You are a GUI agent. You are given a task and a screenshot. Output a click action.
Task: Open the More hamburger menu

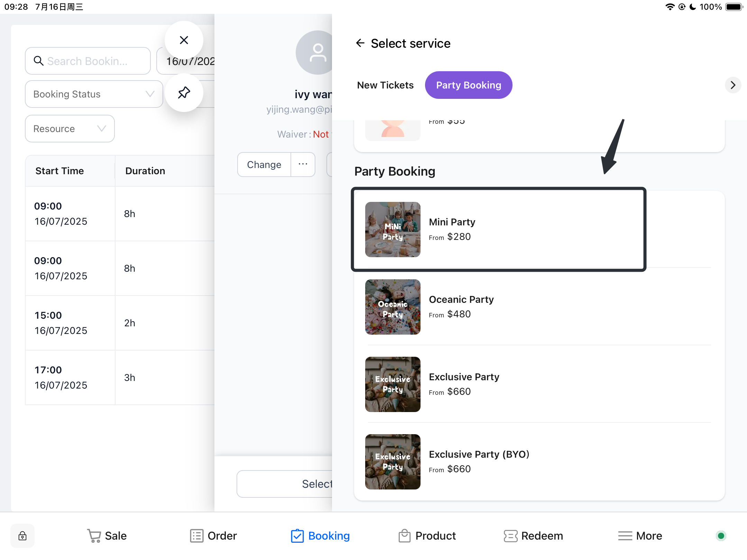tap(640, 535)
